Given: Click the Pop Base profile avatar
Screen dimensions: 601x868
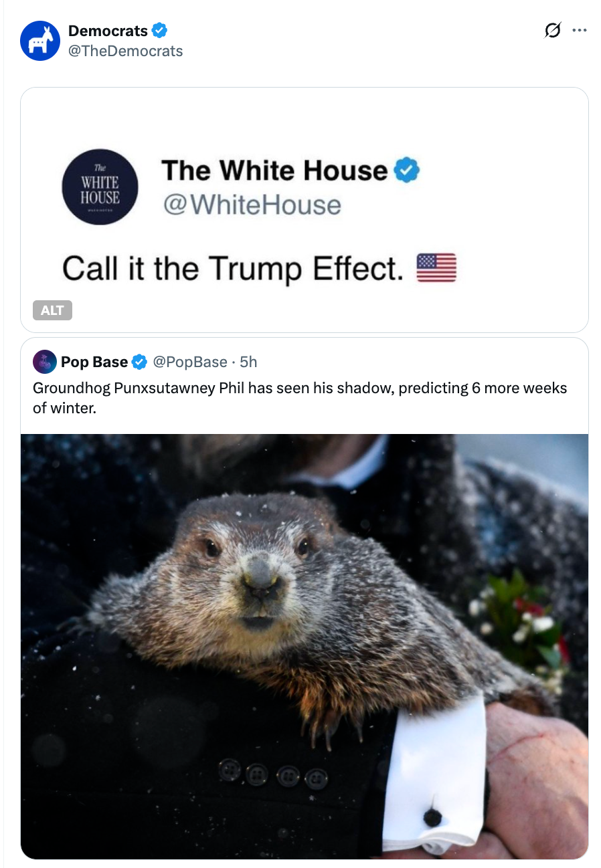Looking at the screenshot, I should tap(44, 362).
